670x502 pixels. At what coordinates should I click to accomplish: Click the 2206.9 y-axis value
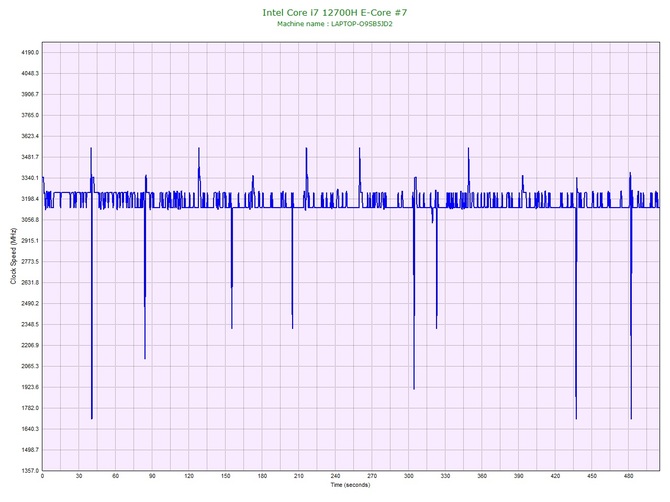[x=30, y=346]
